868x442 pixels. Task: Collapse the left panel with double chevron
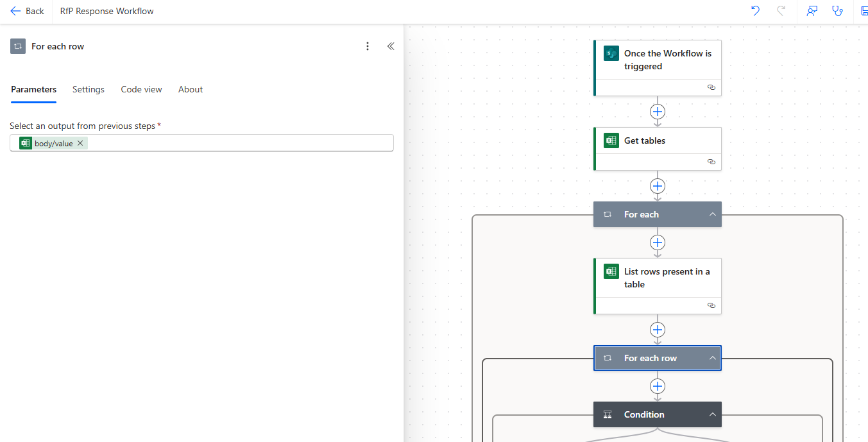tap(391, 46)
